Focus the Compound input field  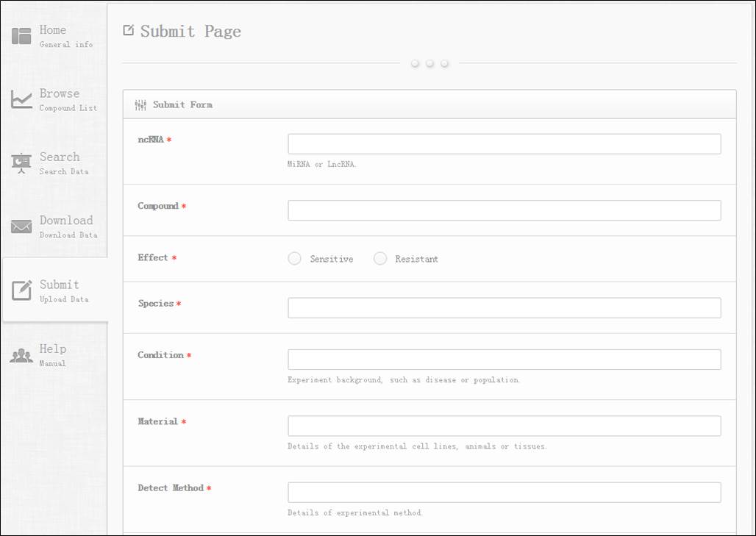click(504, 210)
